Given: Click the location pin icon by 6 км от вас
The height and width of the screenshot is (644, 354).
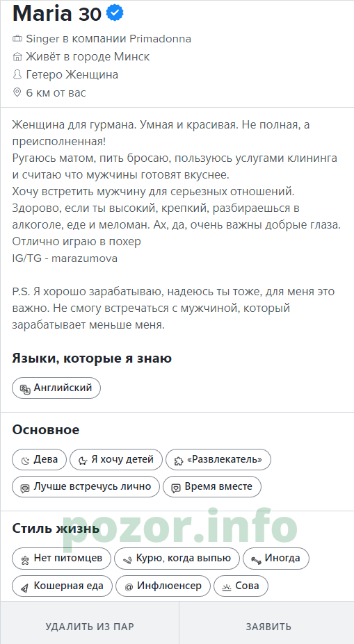Looking at the screenshot, I should point(17,93).
